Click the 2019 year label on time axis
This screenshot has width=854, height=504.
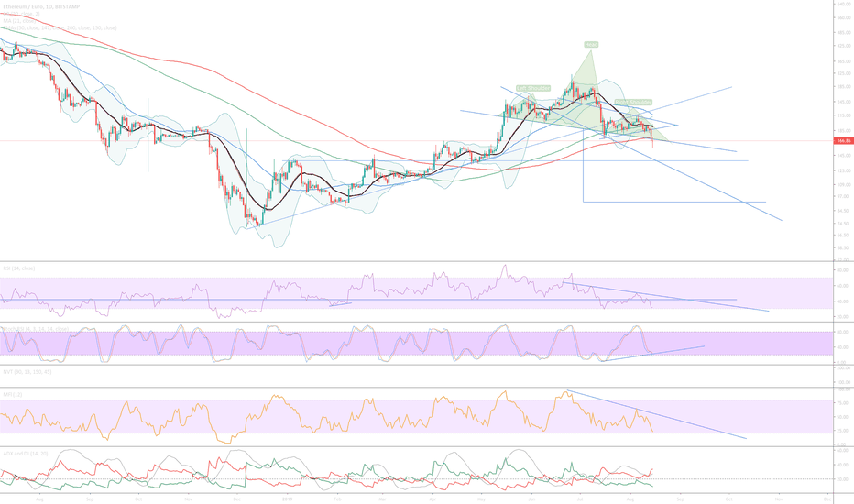coord(288,499)
